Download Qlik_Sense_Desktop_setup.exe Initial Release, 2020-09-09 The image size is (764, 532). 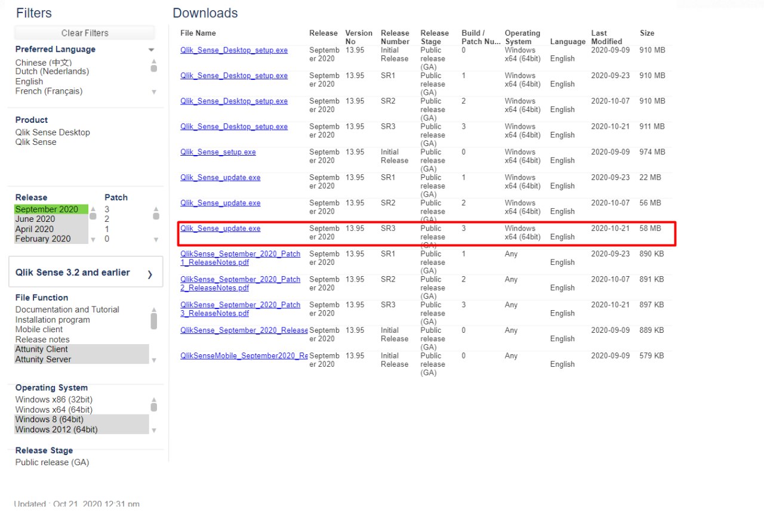[x=234, y=50]
